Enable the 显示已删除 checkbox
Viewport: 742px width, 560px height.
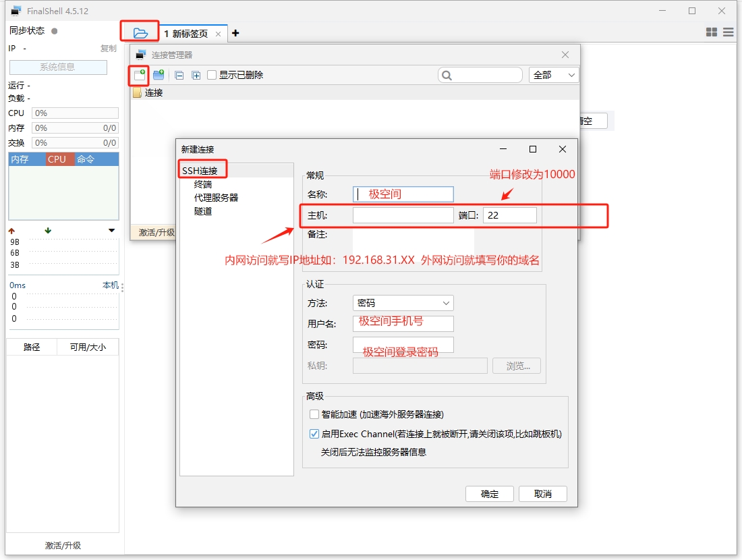tap(212, 75)
